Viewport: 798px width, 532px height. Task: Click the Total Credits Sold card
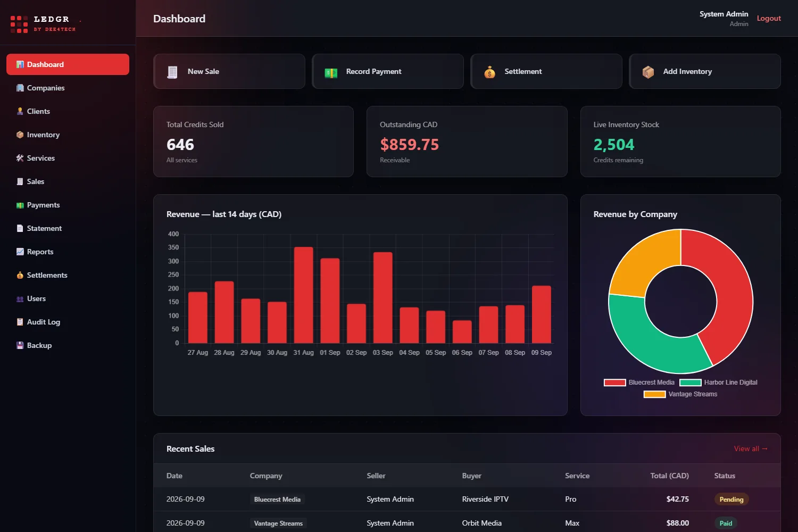(x=253, y=142)
